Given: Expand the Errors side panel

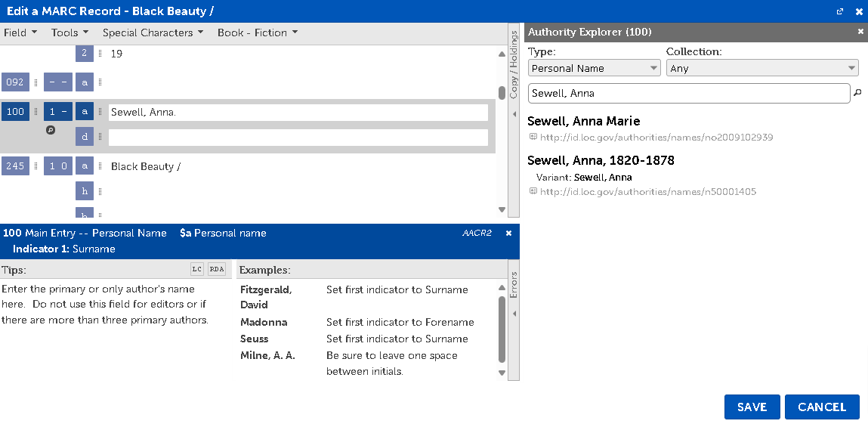Looking at the screenshot, I should [514, 320].
